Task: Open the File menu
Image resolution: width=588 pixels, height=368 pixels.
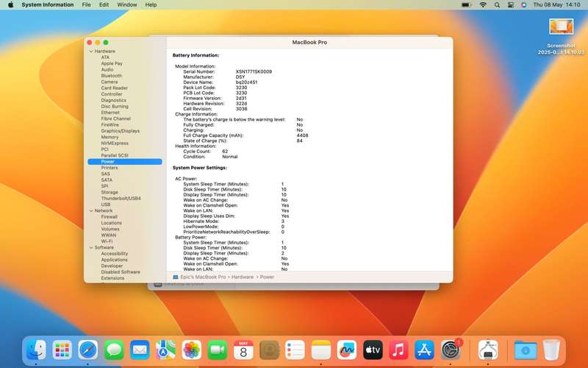Action: pyautogui.click(x=86, y=5)
